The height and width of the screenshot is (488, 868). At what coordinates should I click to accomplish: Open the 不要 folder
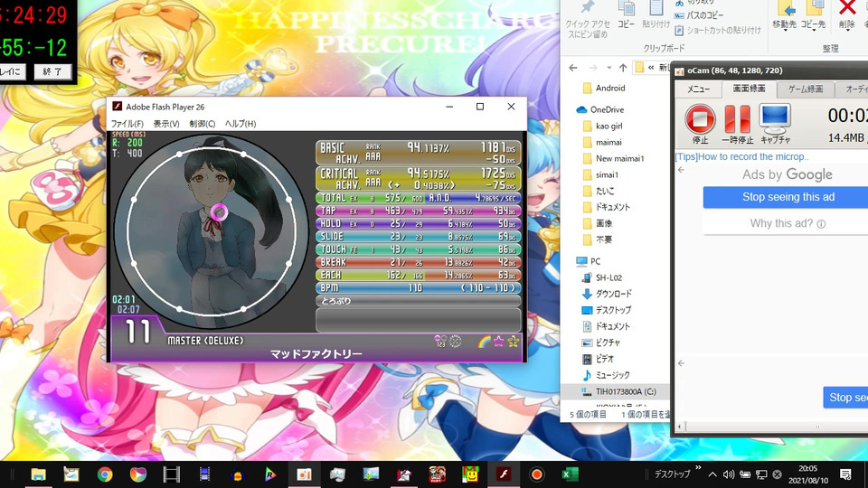click(x=603, y=239)
